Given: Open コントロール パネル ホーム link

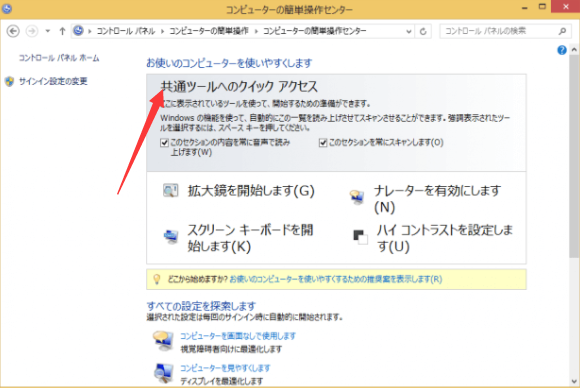Looking at the screenshot, I should tap(59, 58).
